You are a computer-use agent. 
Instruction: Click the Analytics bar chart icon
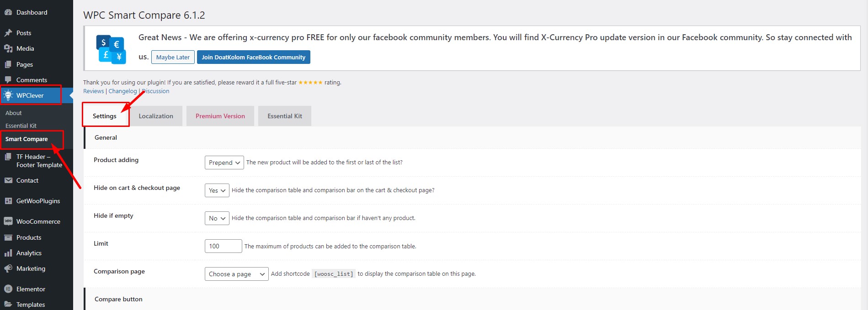coord(8,253)
